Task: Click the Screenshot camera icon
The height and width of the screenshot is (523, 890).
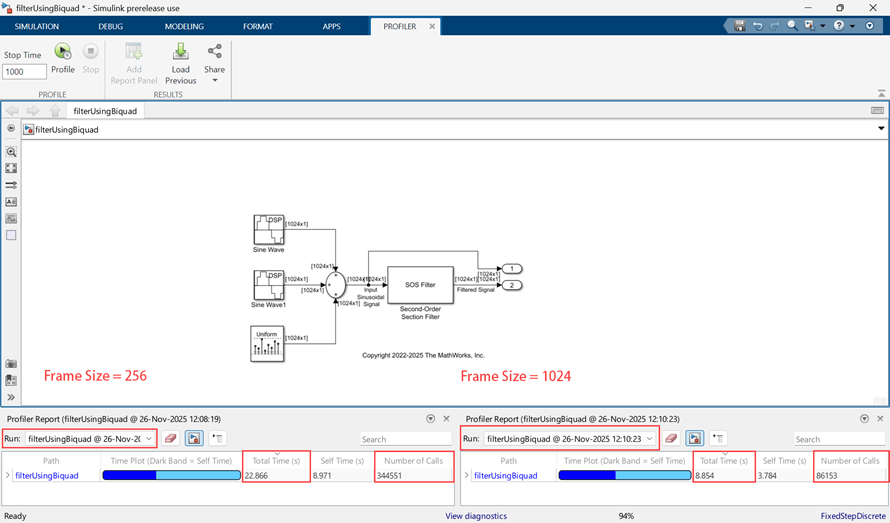Action: coord(11,363)
